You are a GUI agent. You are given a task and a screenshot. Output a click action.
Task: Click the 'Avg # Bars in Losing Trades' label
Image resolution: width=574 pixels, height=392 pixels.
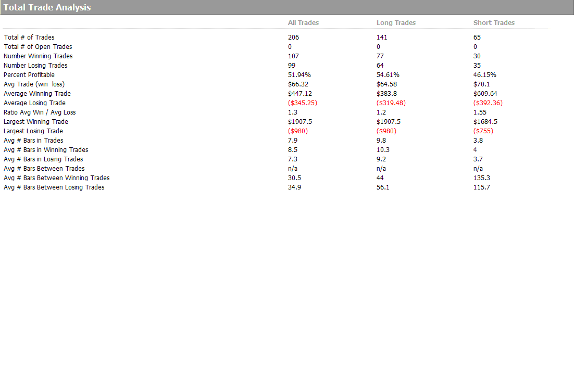click(43, 159)
